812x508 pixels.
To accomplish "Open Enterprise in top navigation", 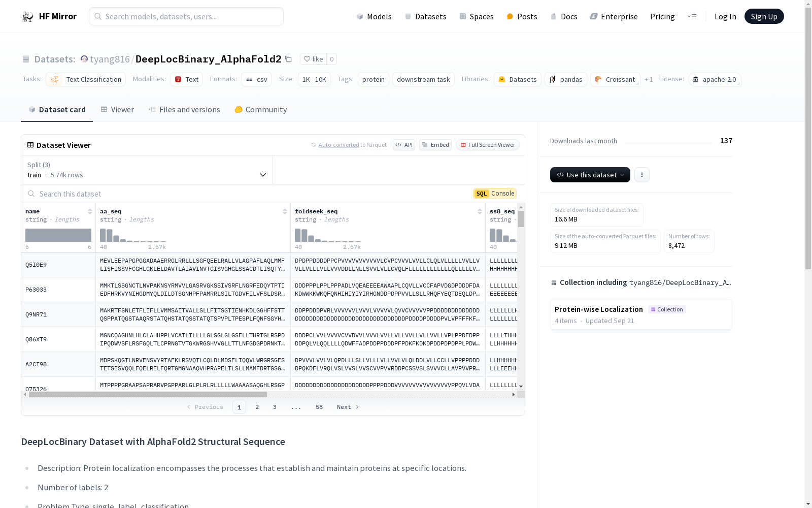I will tap(614, 16).
